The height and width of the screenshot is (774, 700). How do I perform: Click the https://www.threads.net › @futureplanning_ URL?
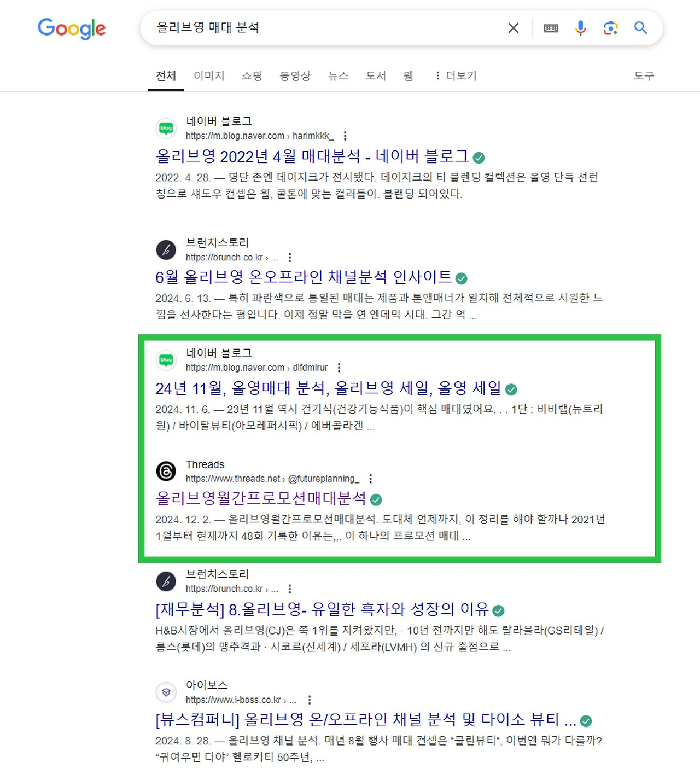tap(273, 479)
